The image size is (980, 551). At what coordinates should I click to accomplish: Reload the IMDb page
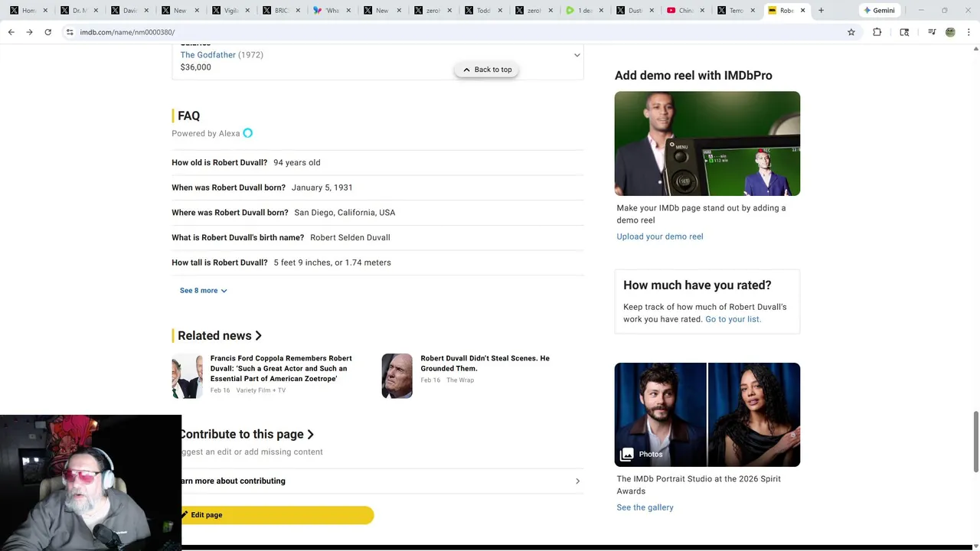tap(47, 32)
